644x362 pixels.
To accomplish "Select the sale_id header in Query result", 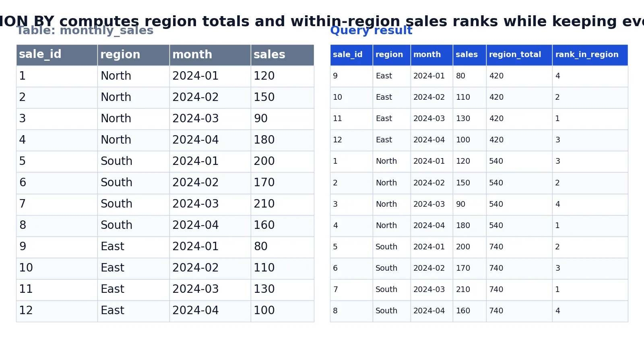I will tap(351, 55).
